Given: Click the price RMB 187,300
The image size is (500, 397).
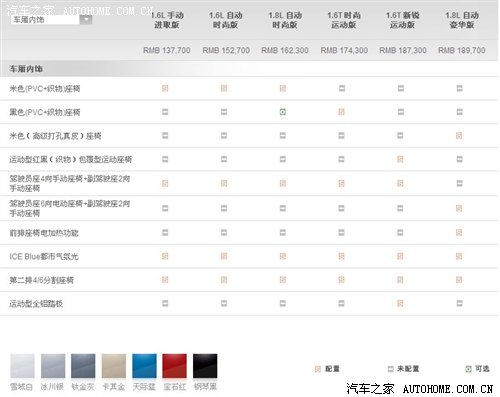Looking at the screenshot, I should click(403, 50).
